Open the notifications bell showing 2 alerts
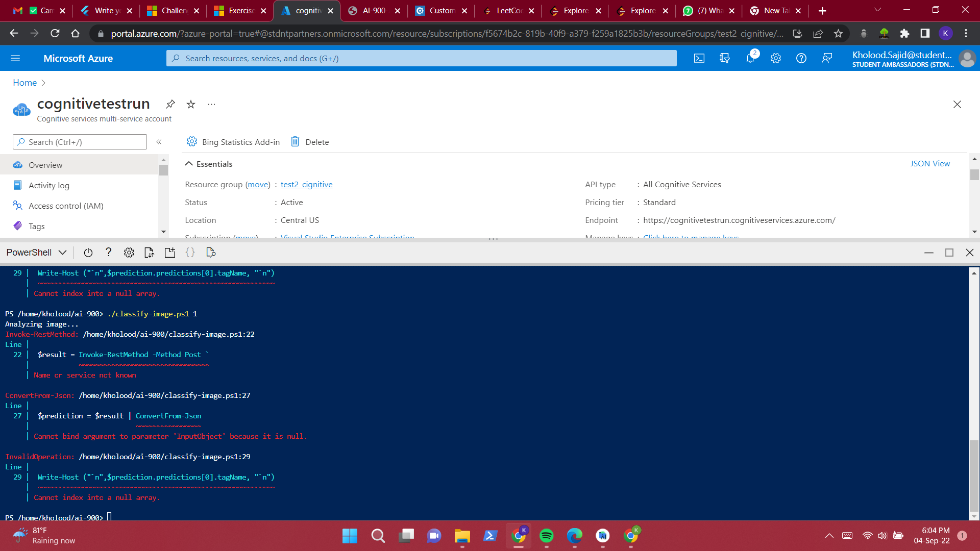 pyautogui.click(x=750, y=58)
